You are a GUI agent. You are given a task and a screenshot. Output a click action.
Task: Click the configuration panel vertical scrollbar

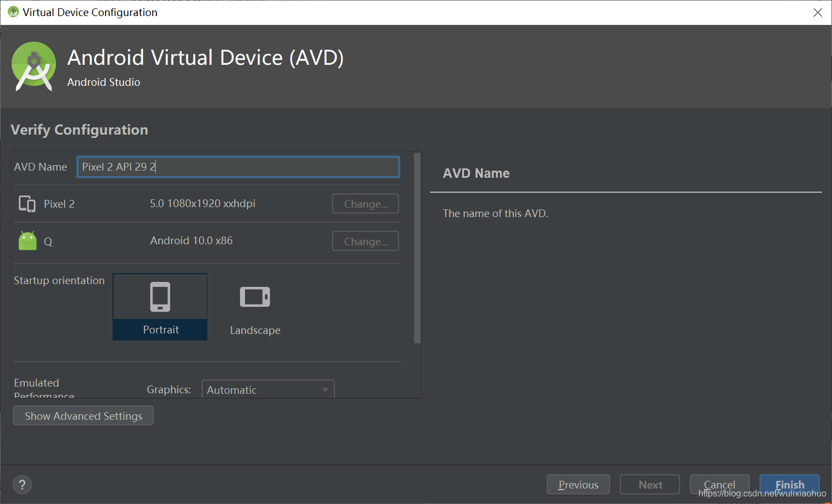tap(417, 248)
